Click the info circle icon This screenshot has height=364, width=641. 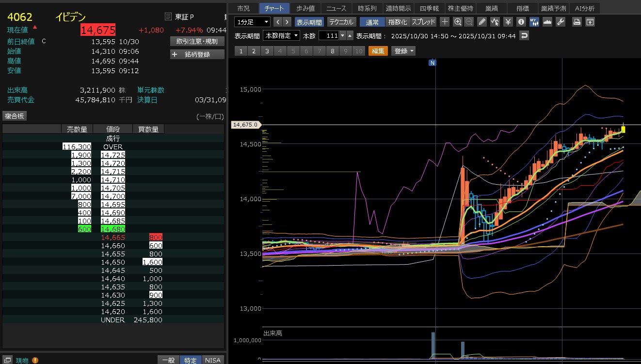(x=521, y=22)
